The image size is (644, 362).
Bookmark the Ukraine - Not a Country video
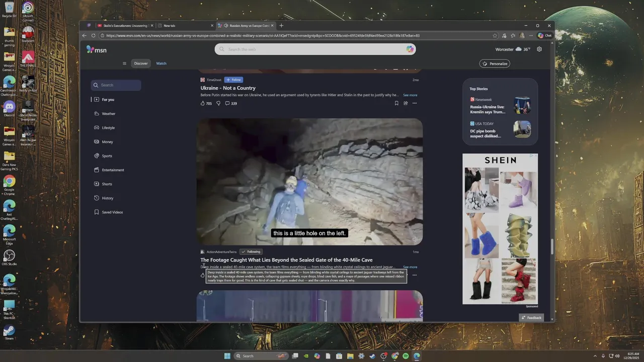point(396,103)
